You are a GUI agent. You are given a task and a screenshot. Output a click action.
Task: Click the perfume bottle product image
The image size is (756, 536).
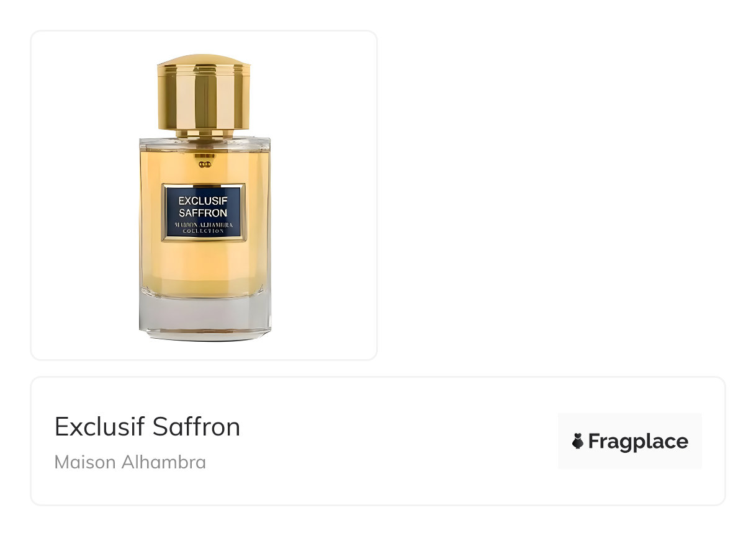pos(204,197)
